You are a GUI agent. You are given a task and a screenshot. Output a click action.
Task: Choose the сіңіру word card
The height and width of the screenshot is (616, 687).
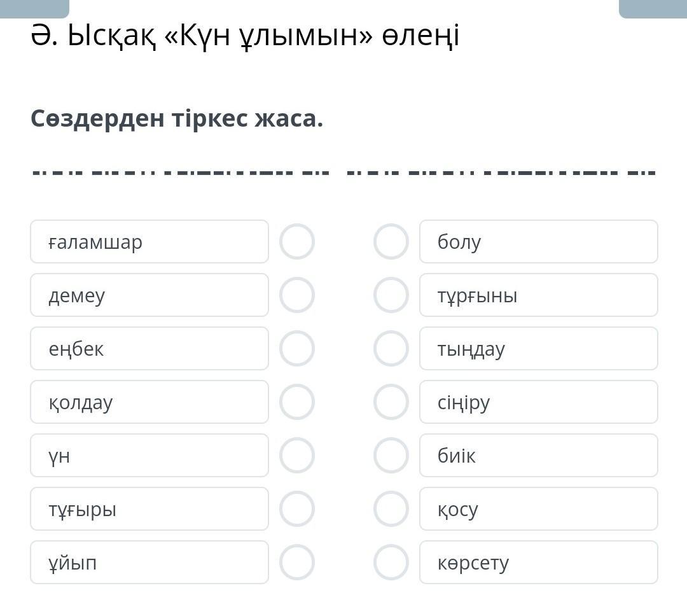tap(538, 402)
